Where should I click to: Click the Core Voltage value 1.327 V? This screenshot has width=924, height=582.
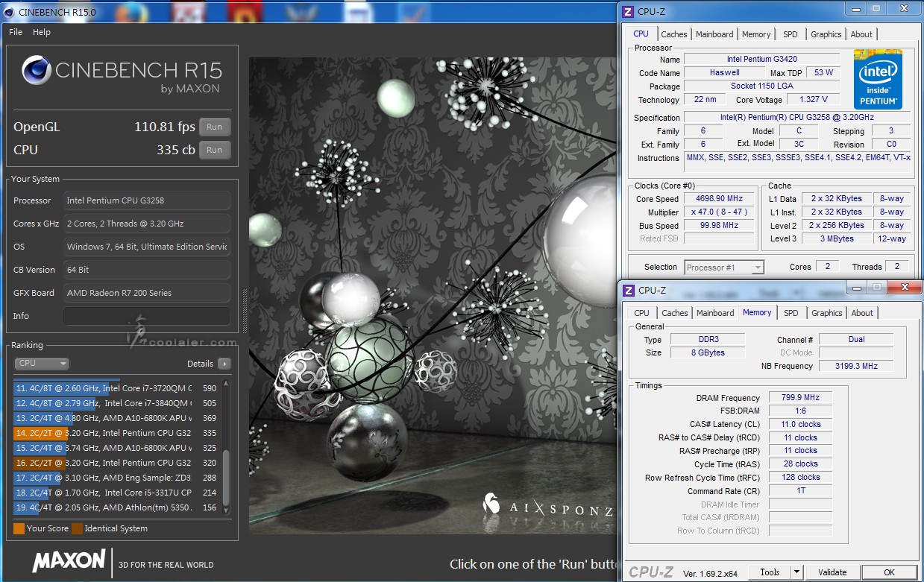[x=814, y=100]
